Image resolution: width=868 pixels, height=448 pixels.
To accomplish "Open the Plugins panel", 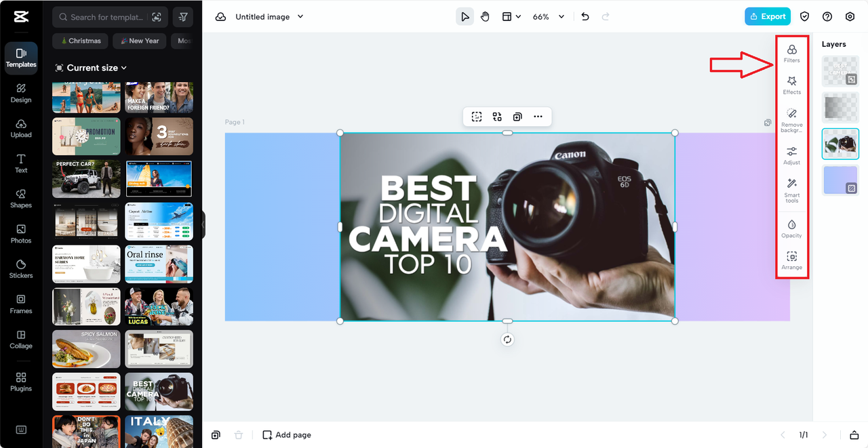I will (21, 382).
